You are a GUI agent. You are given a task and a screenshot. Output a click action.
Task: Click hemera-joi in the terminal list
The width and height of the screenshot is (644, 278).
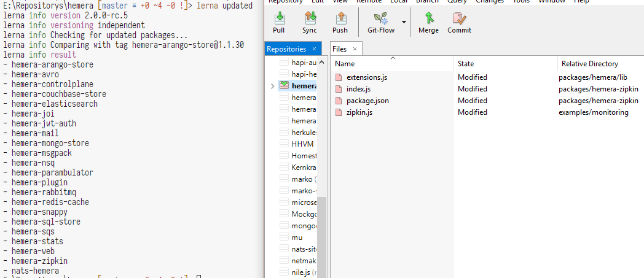[33, 114]
